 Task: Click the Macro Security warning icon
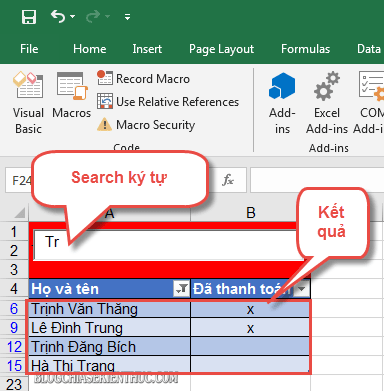pyautogui.click(x=104, y=124)
